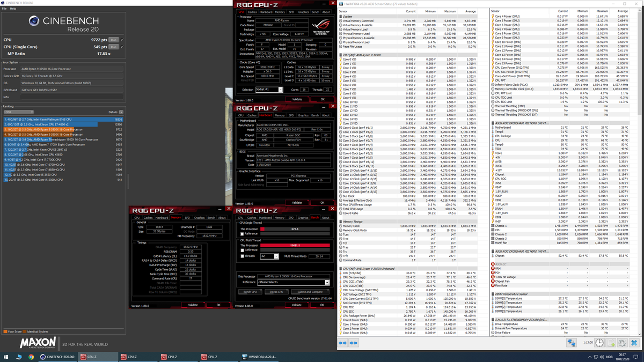Screen dimensions: 644x362
Task: Select Threadripper 1950X ranking row
Action: click(x=64, y=139)
